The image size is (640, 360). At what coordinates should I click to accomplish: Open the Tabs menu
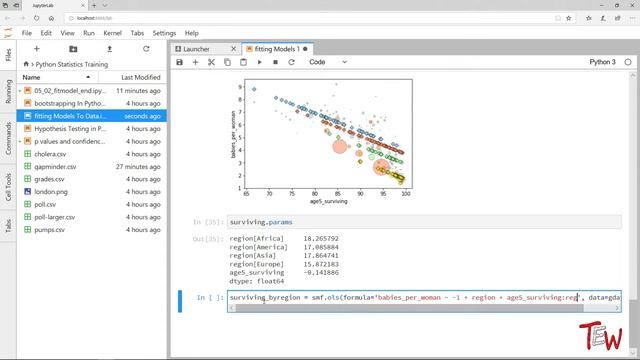[x=137, y=33]
